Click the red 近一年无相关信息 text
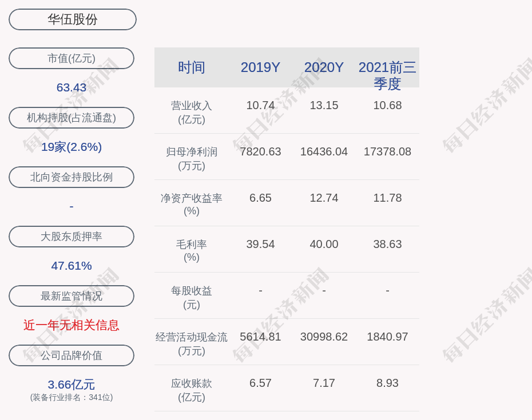 72,325
